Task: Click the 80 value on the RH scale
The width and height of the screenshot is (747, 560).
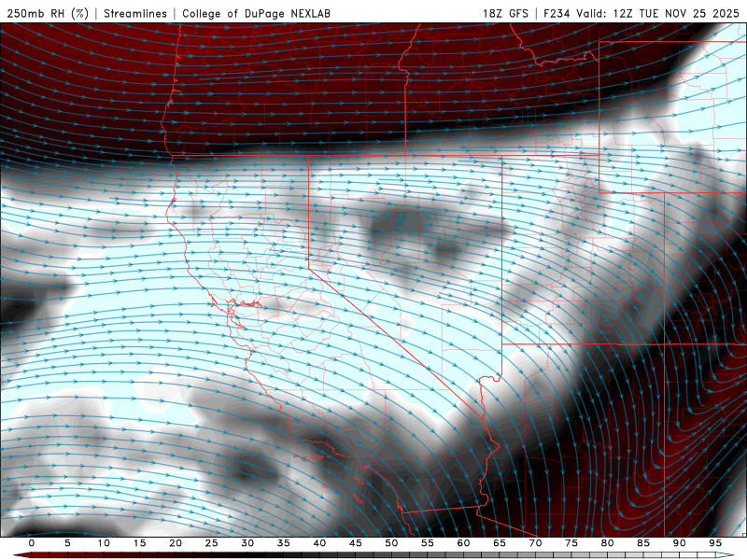Action: pos(608,543)
